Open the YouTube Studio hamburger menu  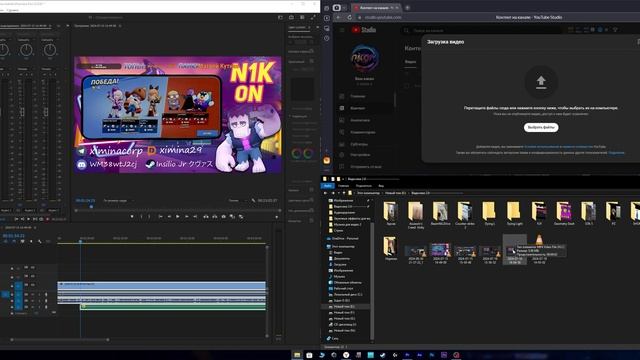tap(342, 30)
